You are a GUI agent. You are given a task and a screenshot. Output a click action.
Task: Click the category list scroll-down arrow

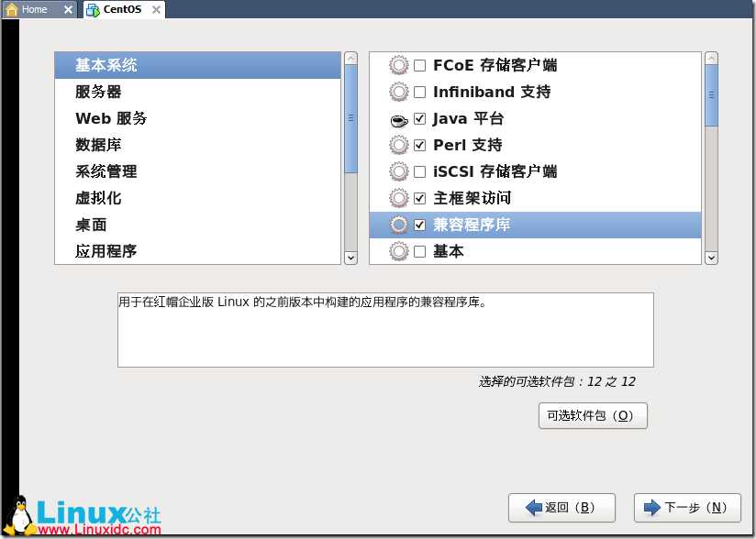[x=351, y=258]
